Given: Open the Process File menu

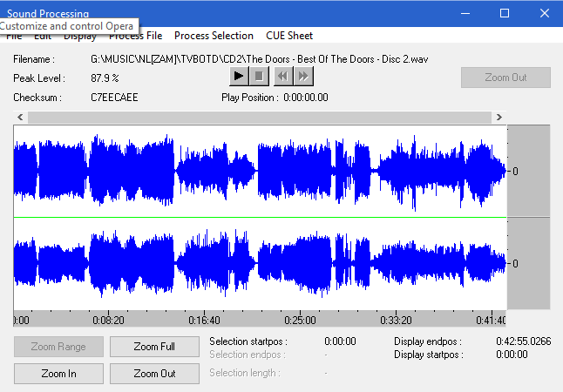Looking at the screenshot, I should (x=136, y=36).
